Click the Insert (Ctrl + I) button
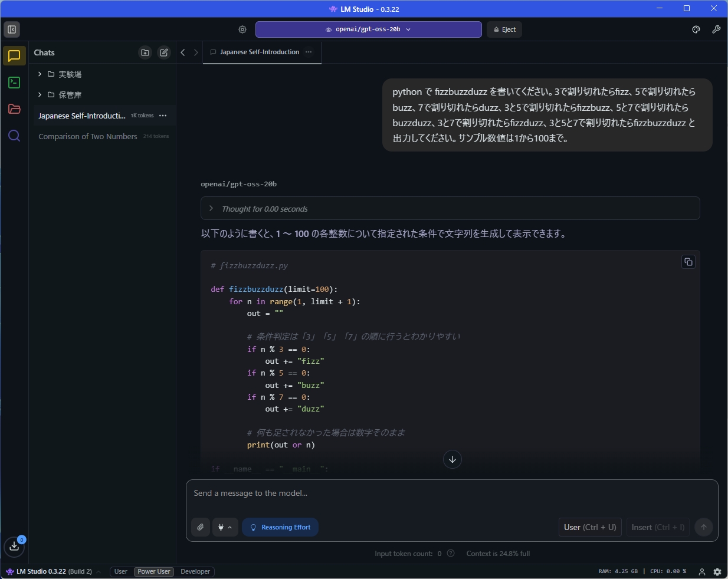The height and width of the screenshot is (579, 728). click(x=658, y=527)
